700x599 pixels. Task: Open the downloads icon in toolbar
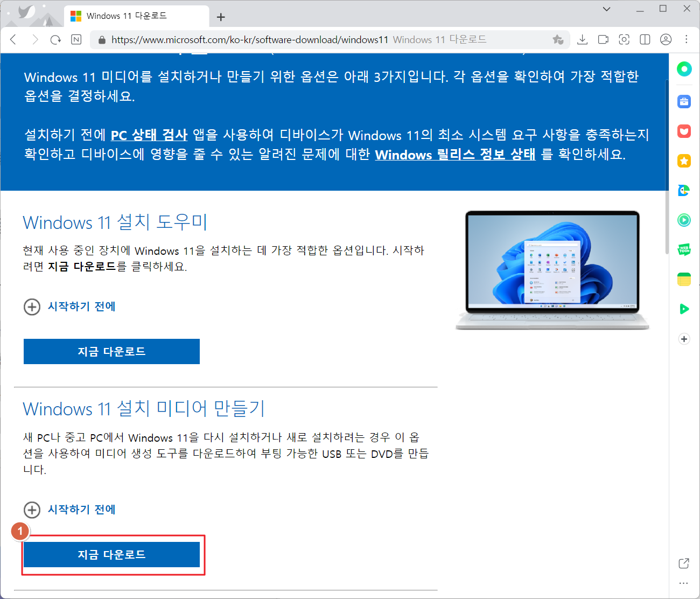pos(582,39)
